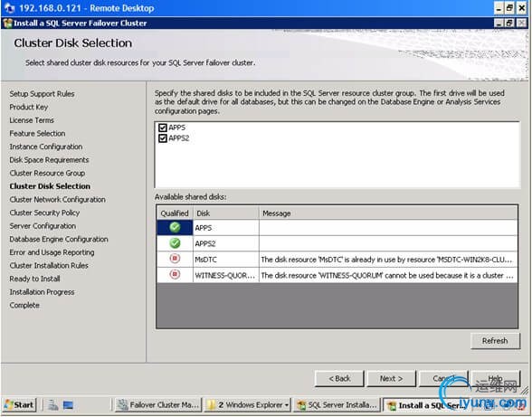This screenshot has width=532, height=417.
Task: Close the Remote Desktop window
Action: coord(521,8)
